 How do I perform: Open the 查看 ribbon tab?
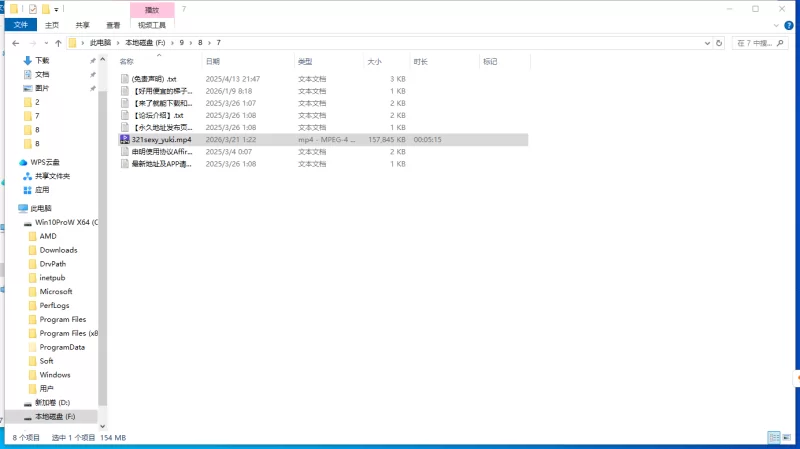[x=113, y=24]
